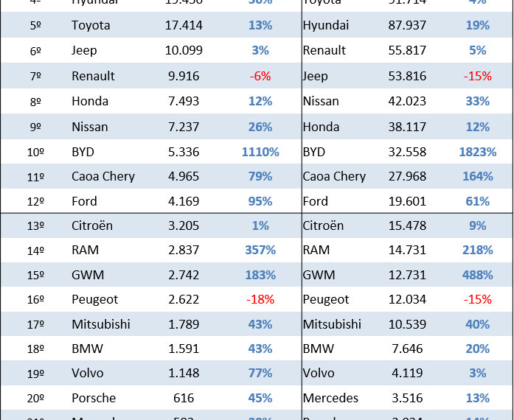The image size is (514, 420).
Task: Select the Porsche brand cell
Action: (94, 399)
